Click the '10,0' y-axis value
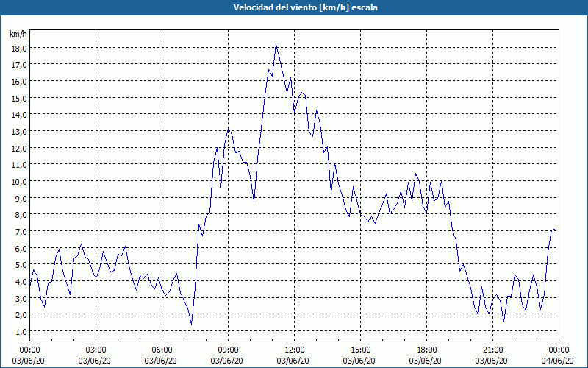The height and width of the screenshot is (368, 588). (20, 181)
